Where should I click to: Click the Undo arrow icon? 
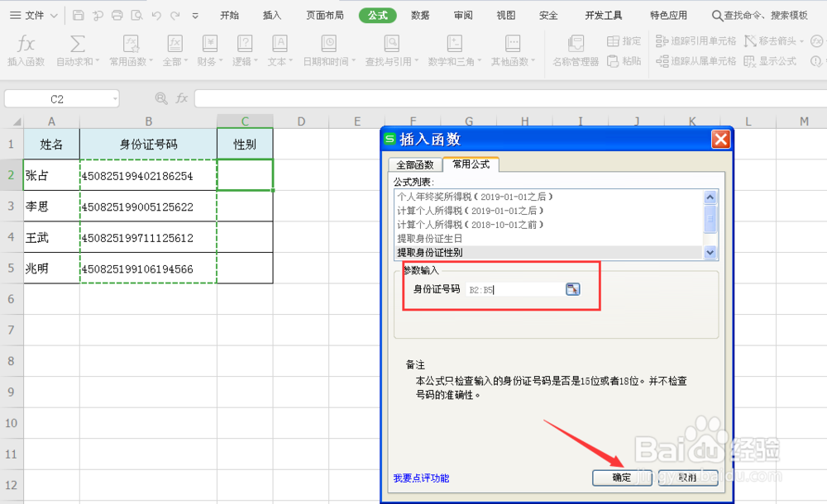(156, 16)
